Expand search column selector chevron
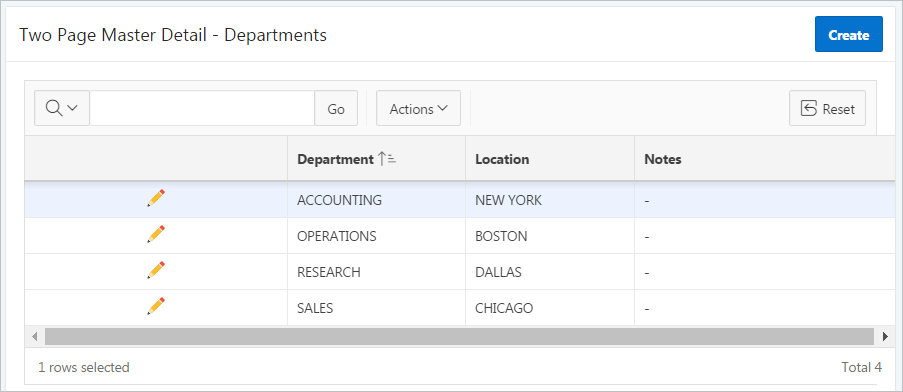 tap(73, 108)
